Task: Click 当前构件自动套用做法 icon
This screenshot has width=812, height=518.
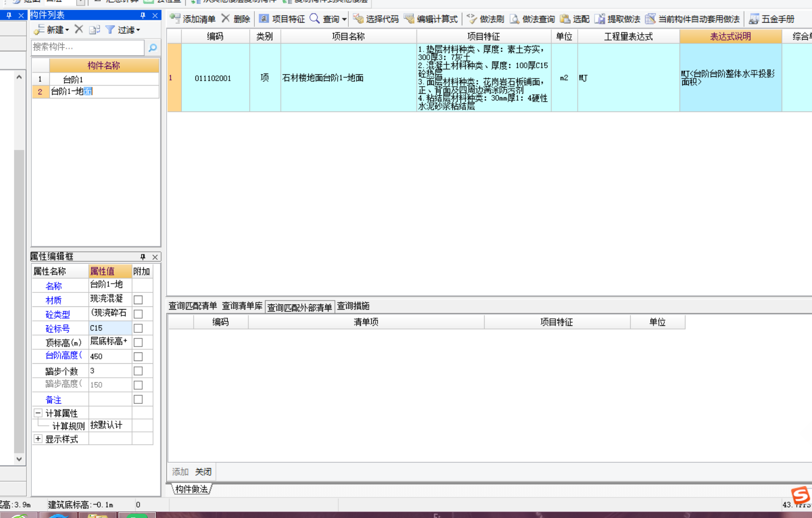Action: click(650, 19)
